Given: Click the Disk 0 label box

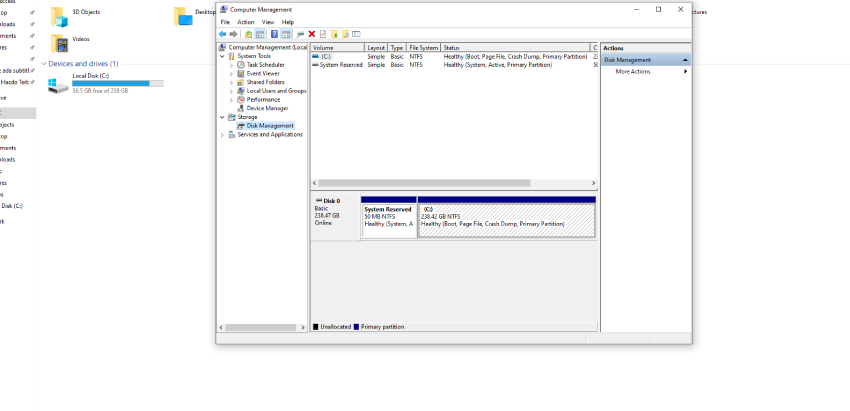Looking at the screenshot, I should pyautogui.click(x=335, y=216).
